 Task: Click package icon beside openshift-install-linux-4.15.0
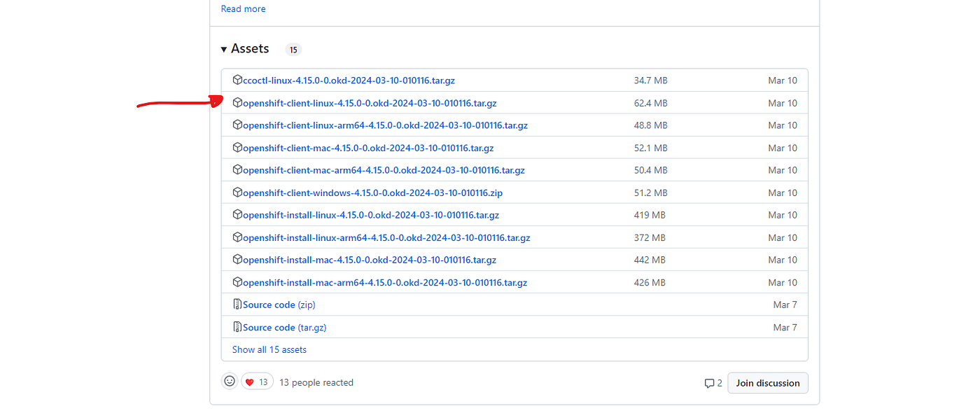(237, 214)
